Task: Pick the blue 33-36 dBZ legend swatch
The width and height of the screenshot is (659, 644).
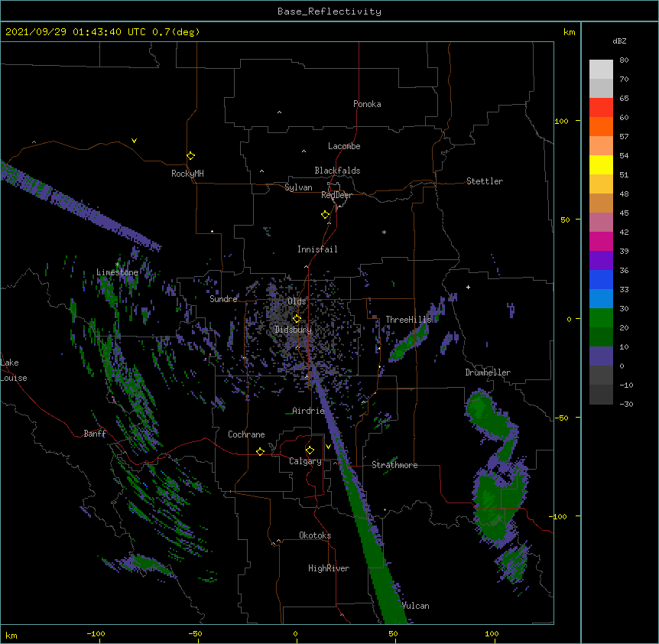Action: tap(601, 279)
